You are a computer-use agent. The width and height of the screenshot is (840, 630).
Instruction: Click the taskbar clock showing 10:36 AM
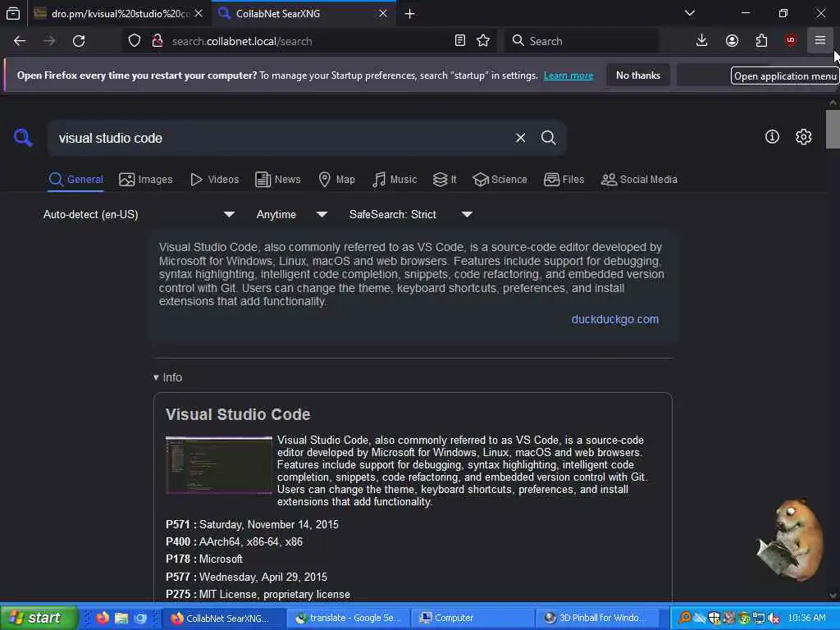pyautogui.click(x=807, y=618)
